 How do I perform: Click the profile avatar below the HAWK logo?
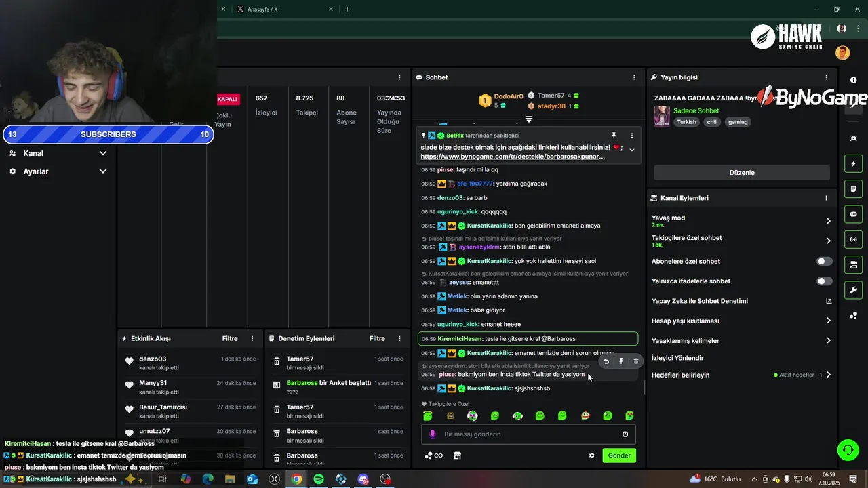842,53
